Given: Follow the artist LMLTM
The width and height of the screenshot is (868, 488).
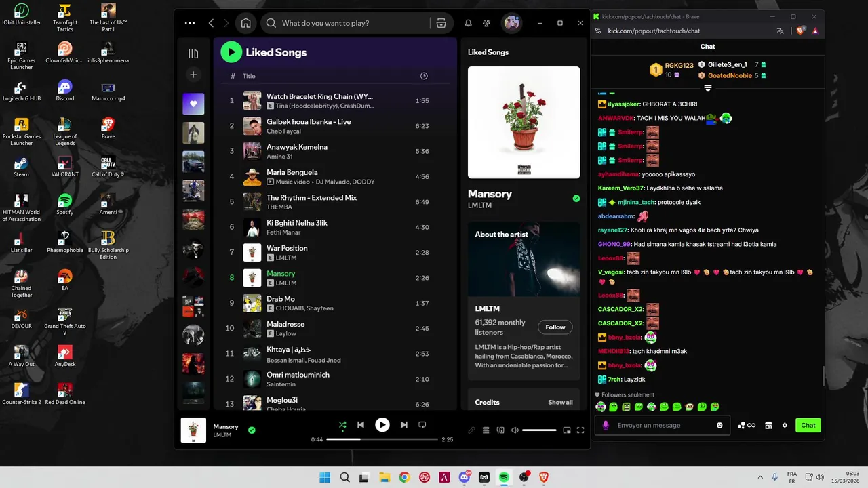Looking at the screenshot, I should pyautogui.click(x=555, y=327).
